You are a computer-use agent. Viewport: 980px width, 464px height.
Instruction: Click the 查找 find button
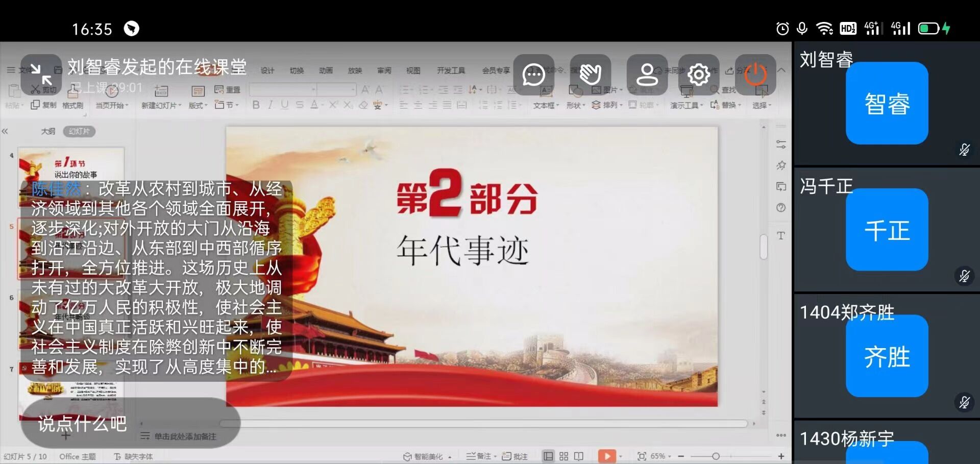(724, 90)
